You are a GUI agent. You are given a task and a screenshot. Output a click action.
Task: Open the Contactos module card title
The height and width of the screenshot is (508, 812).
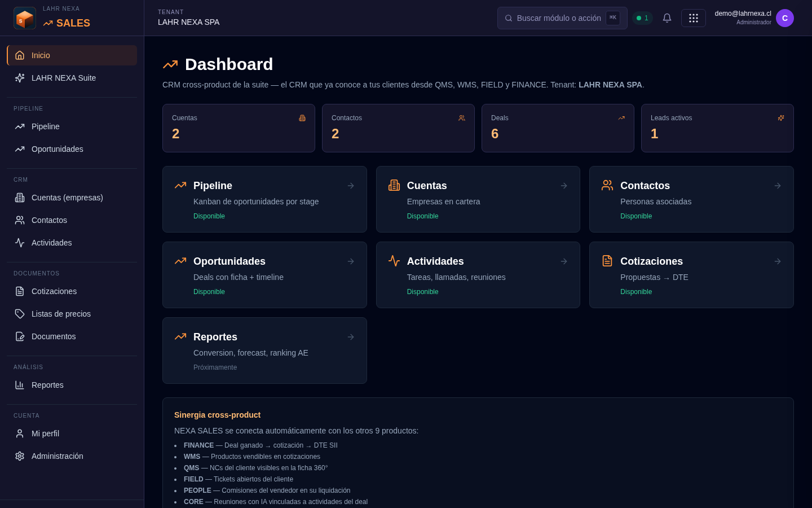[x=645, y=186]
